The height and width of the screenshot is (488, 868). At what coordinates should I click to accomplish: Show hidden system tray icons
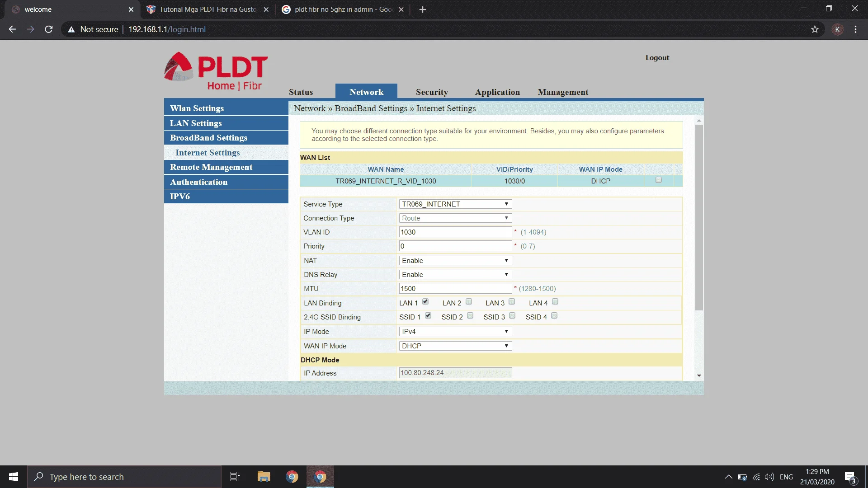(728, 477)
